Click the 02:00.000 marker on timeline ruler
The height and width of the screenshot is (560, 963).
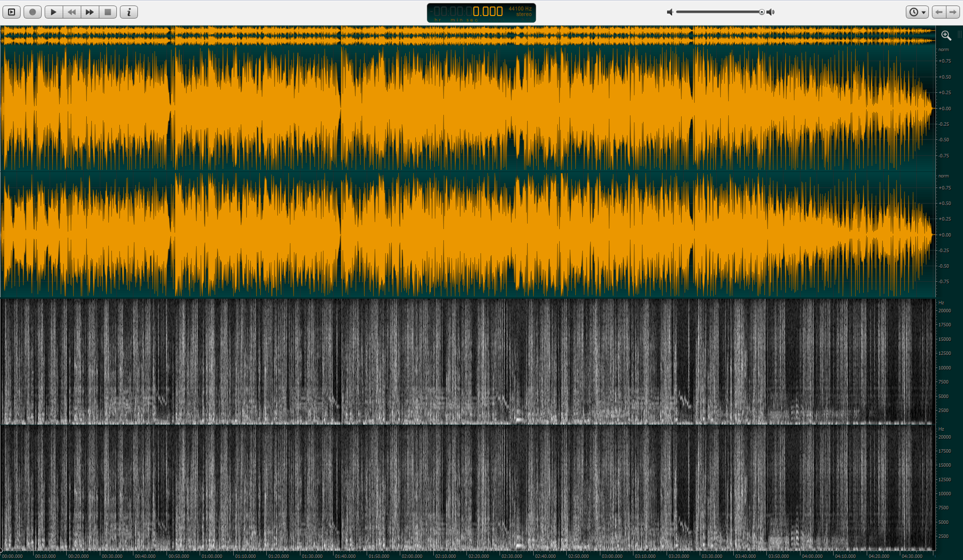click(x=412, y=556)
